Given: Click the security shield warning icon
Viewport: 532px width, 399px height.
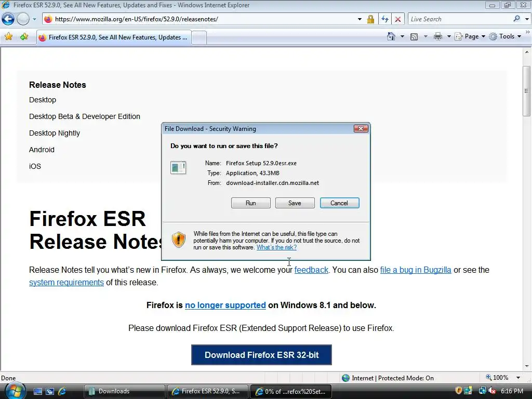Looking at the screenshot, I should [x=179, y=240].
